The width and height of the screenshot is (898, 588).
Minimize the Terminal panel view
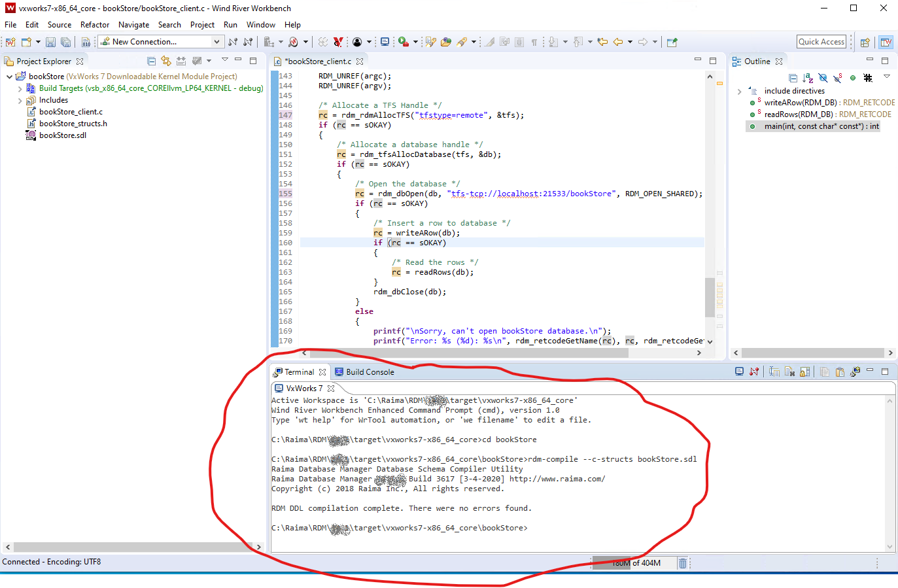(870, 371)
